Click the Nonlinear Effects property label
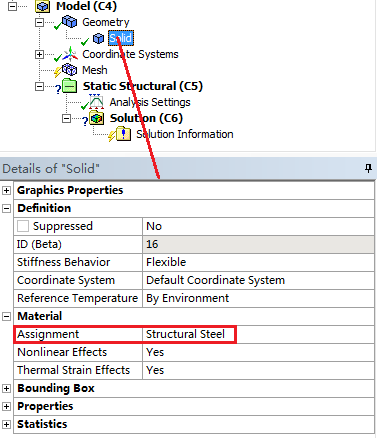The width and height of the screenshot is (377, 438). 62,352
